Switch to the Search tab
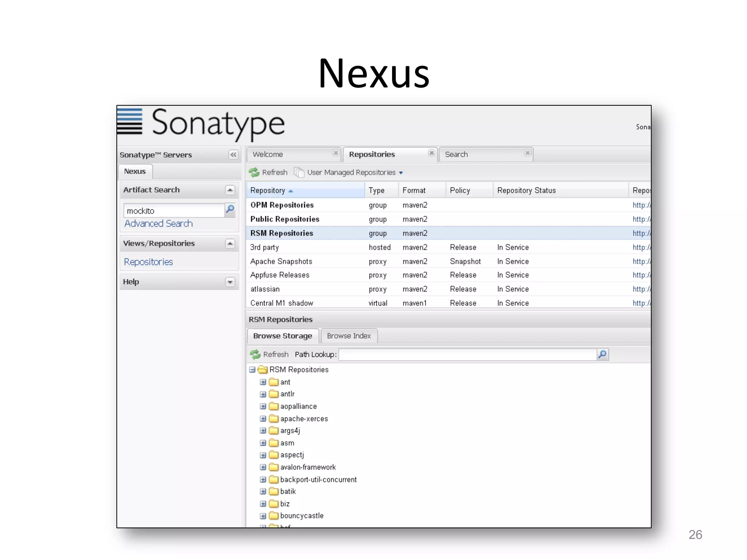Viewport: 747px width, 560px height. click(486, 155)
